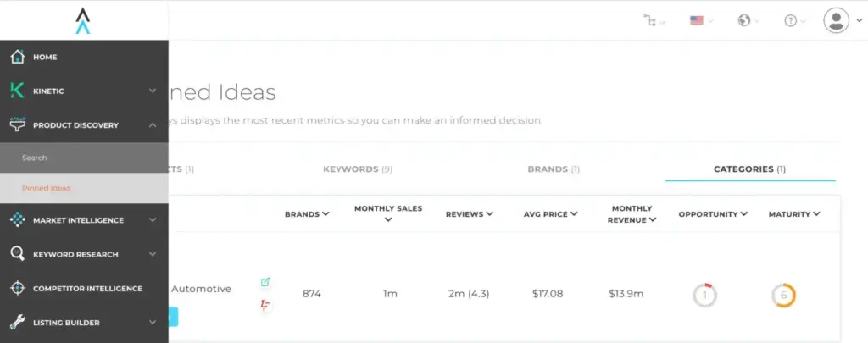The width and height of the screenshot is (868, 343).
Task: Click the red unpin icon beside Automotive
Action: click(x=265, y=305)
